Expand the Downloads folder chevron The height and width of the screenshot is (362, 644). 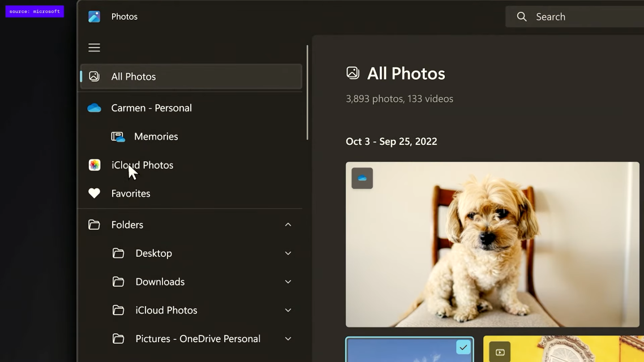288,282
